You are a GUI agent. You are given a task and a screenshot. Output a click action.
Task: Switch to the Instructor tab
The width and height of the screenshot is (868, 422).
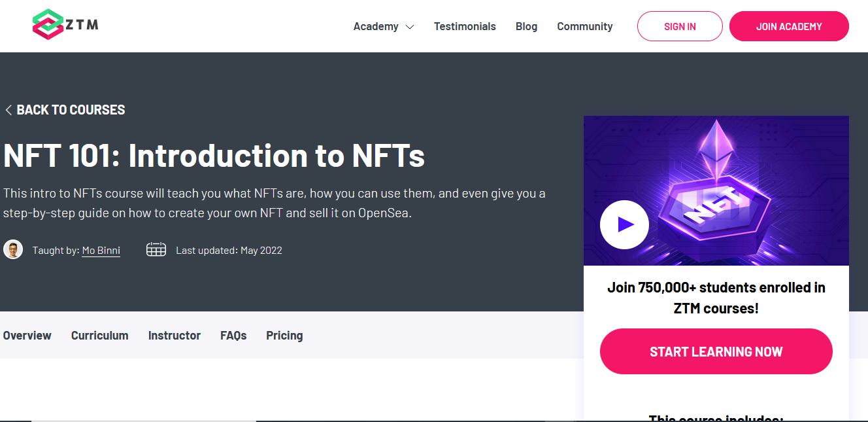[175, 336]
